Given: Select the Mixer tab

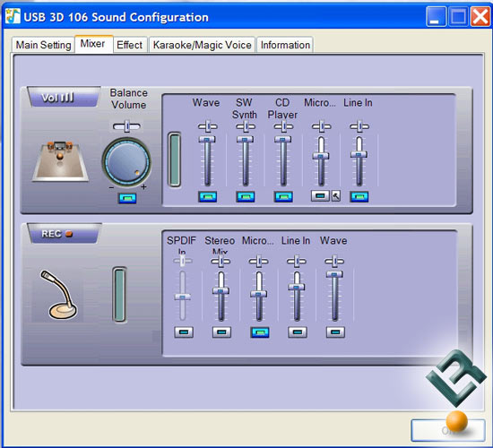Looking at the screenshot, I should point(93,44).
